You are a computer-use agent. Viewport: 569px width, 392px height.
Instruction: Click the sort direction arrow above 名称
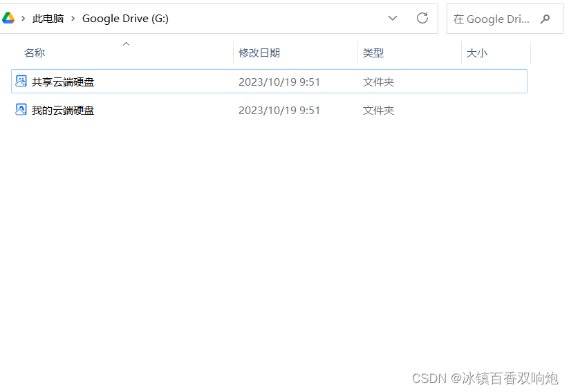click(126, 44)
